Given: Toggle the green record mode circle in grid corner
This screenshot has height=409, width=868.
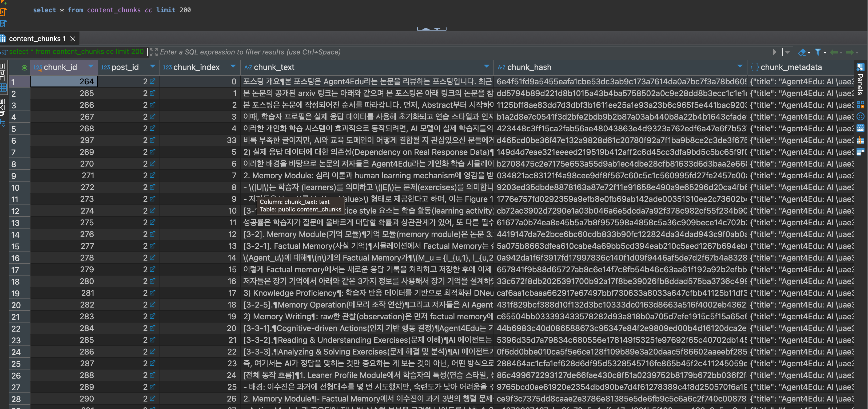Looking at the screenshot, I should point(24,68).
